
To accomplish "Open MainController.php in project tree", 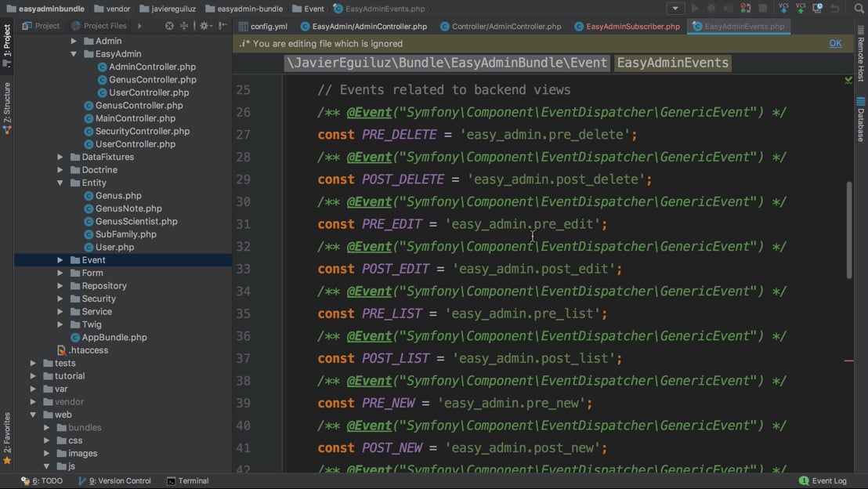I will (129, 118).
